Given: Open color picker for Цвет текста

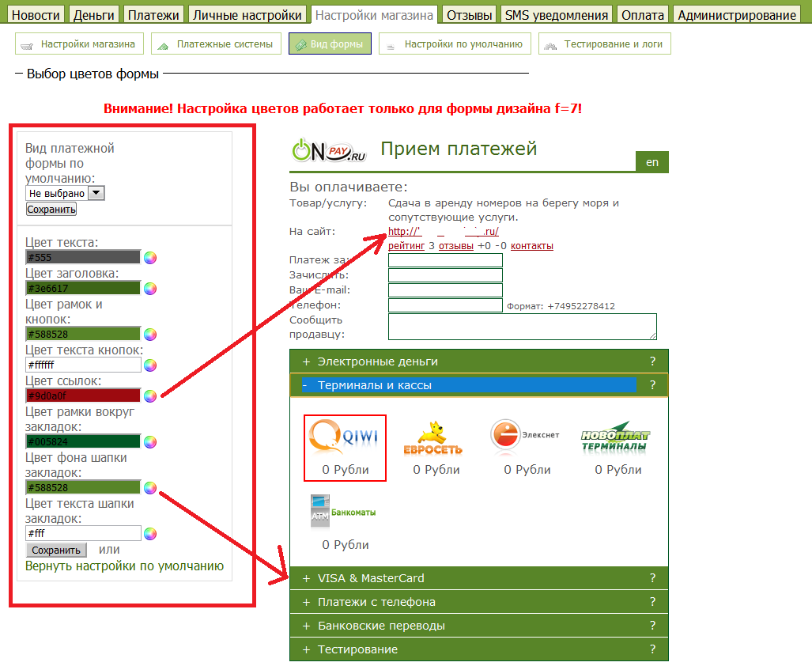Looking at the screenshot, I should [149, 257].
